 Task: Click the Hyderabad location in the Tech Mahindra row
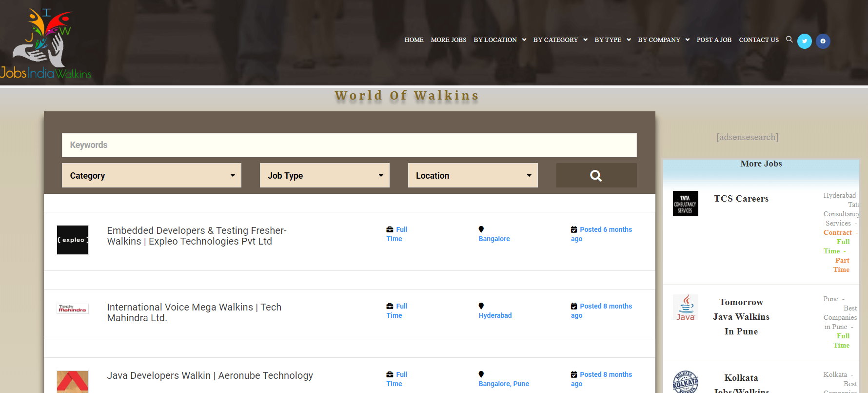(495, 315)
